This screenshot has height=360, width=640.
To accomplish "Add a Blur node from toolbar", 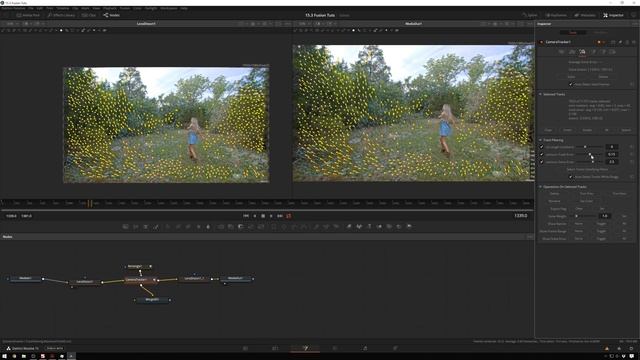I will click(x=208, y=227).
